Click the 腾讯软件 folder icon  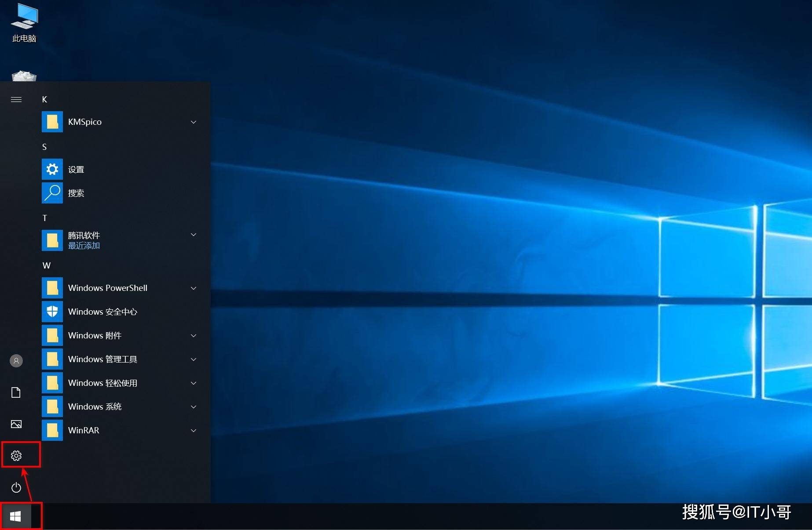click(x=52, y=240)
